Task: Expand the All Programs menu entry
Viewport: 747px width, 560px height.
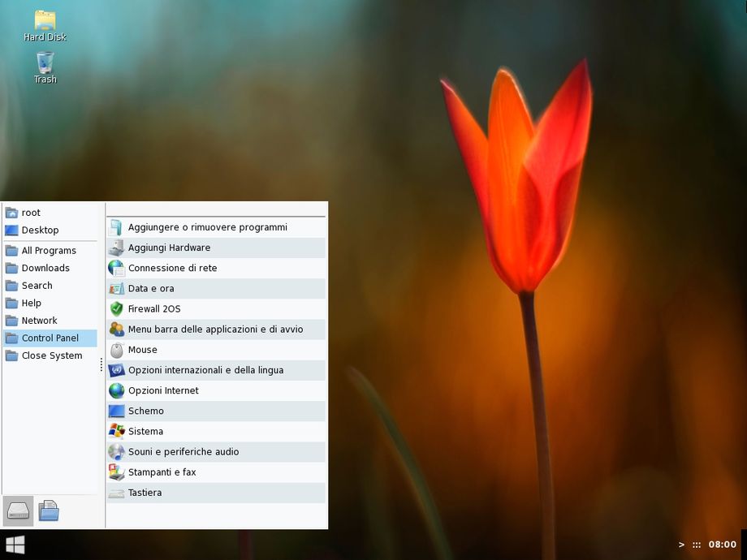Action: point(49,251)
